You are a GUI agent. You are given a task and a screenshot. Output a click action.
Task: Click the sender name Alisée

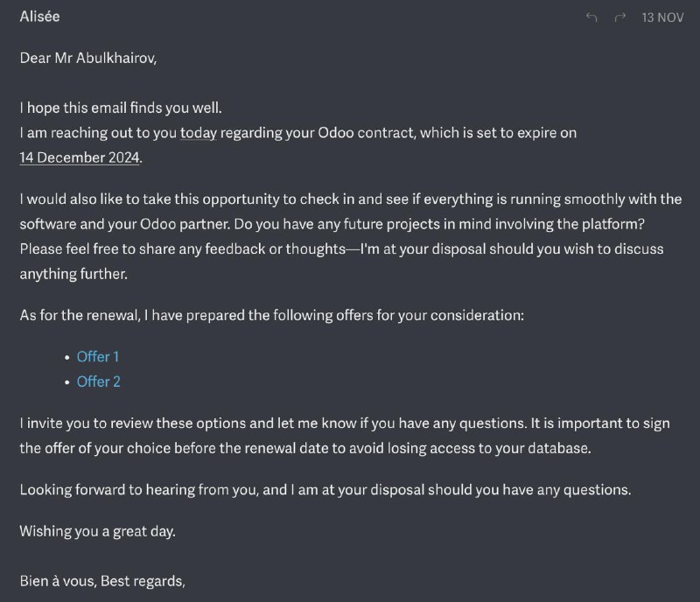point(39,17)
